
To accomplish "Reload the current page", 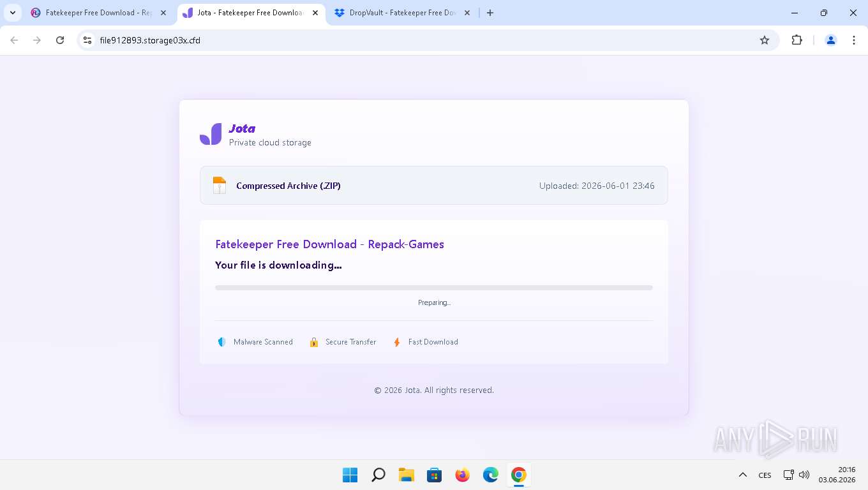I will click(x=60, y=40).
